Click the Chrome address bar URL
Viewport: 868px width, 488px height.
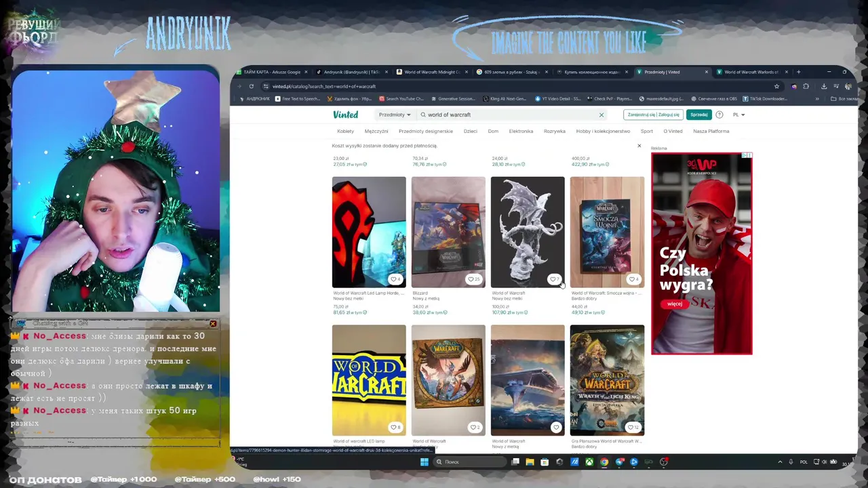pos(323,86)
